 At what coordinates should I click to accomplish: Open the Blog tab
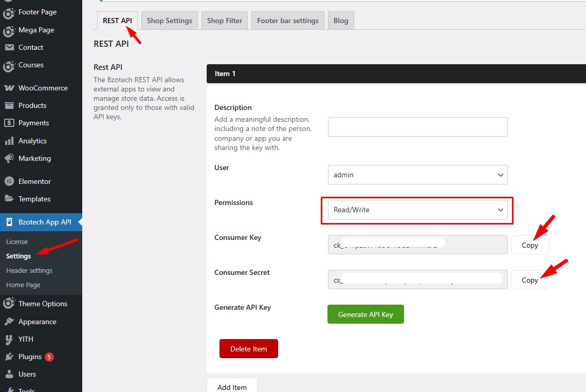pos(341,21)
